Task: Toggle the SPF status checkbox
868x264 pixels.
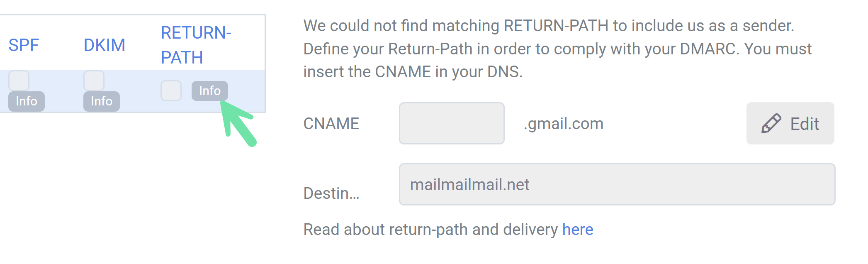Action: point(19,81)
